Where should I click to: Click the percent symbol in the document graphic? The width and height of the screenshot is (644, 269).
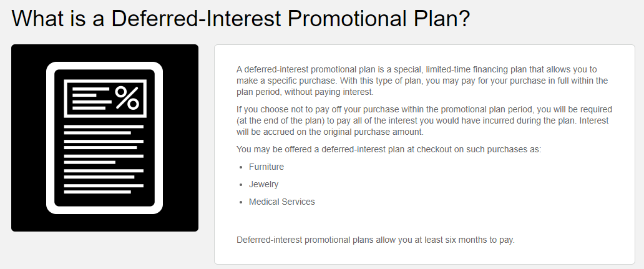click(x=127, y=98)
